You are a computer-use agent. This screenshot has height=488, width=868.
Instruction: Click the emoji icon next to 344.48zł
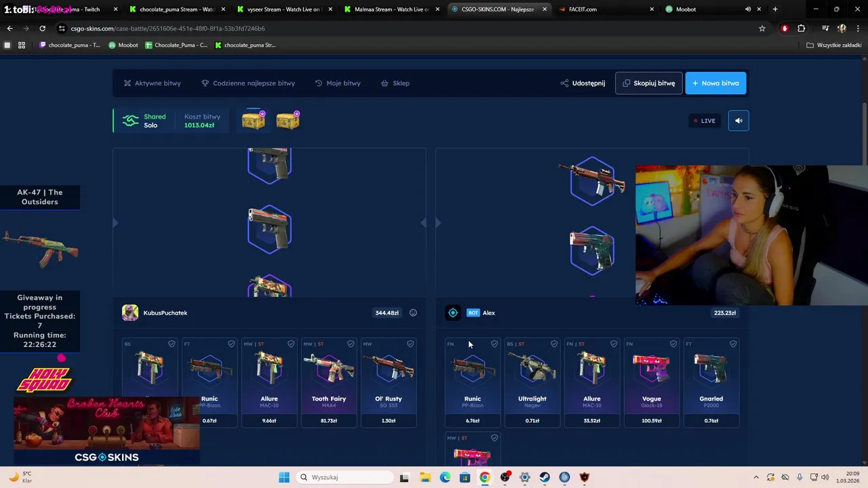(413, 312)
